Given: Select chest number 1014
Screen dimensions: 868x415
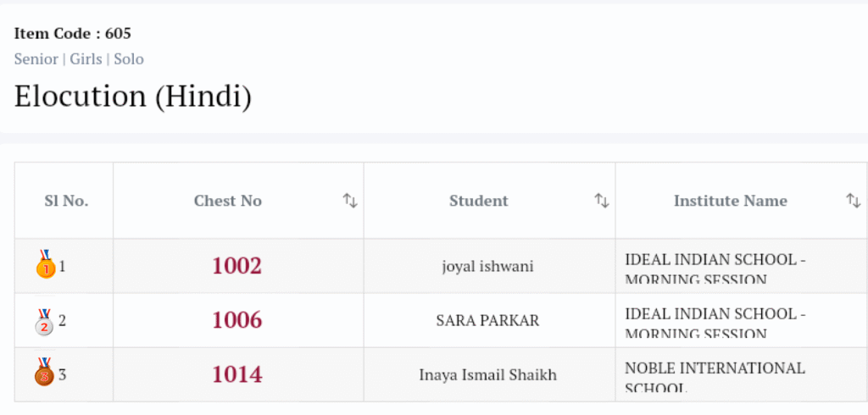Looking at the screenshot, I should coord(237,374).
